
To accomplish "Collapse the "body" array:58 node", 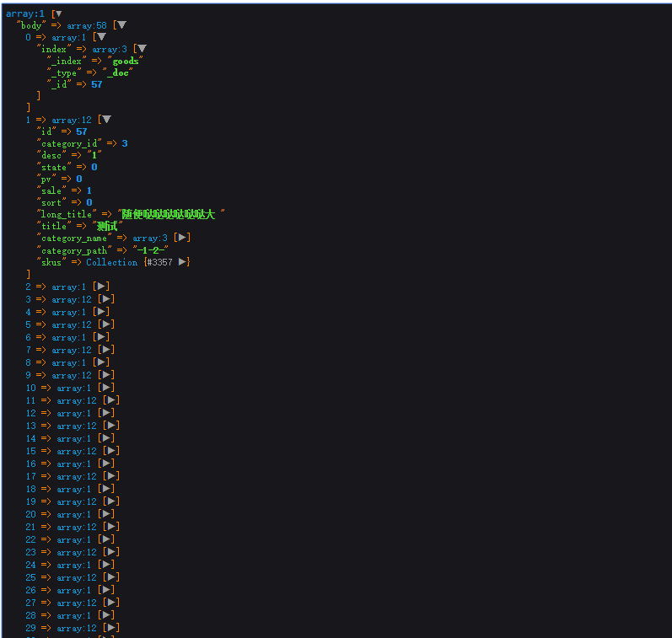I will pos(121,25).
